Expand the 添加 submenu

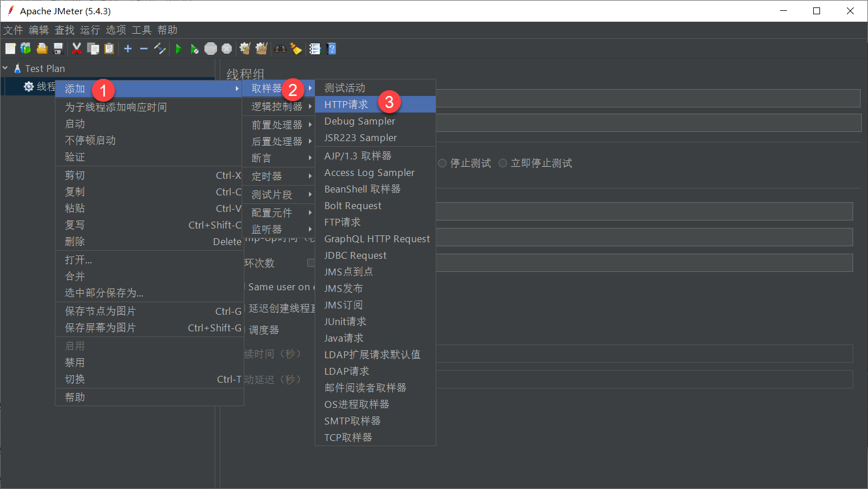pyautogui.click(x=149, y=89)
